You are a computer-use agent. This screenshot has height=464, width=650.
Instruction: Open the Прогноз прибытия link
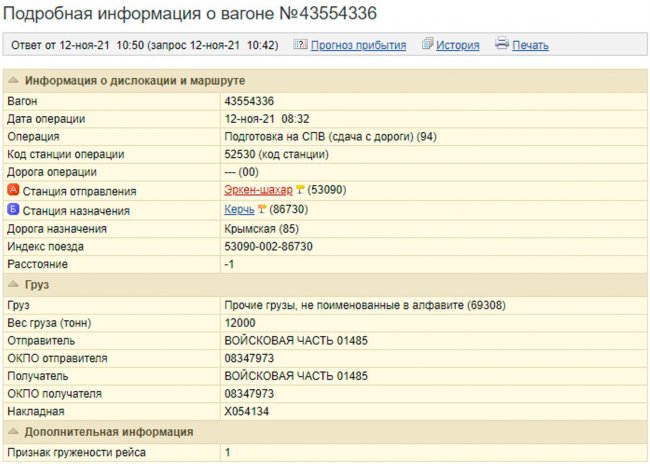358,45
